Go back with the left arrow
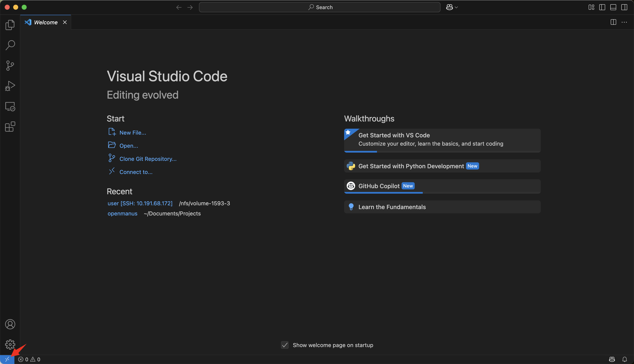The width and height of the screenshot is (634, 364). pos(179,7)
